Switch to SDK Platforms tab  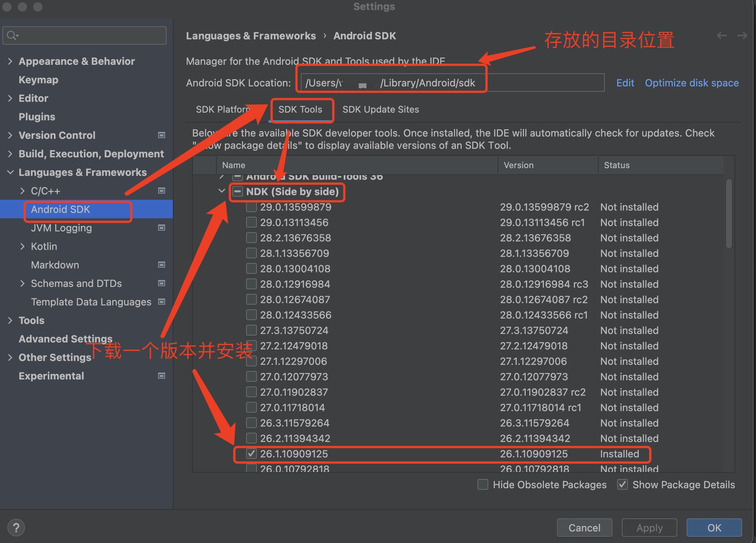click(x=223, y=110)
